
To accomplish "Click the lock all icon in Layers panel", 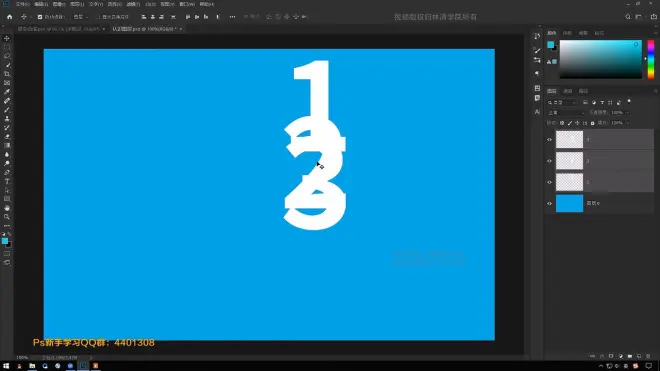I will pos(592,123).
